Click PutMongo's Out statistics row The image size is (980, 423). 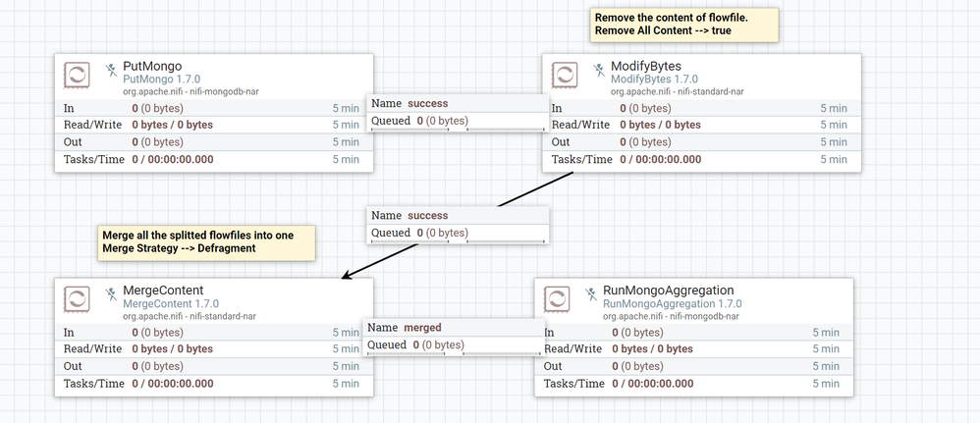(214, 142)
